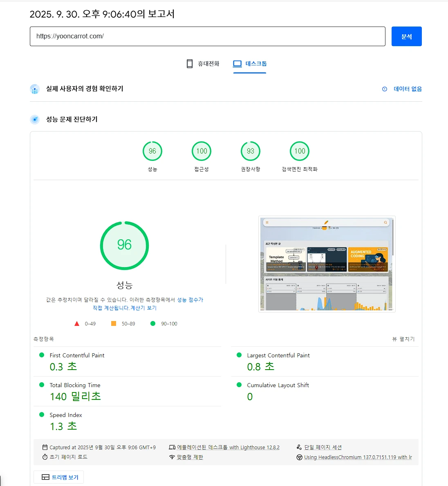Click the page screenshot thumbnail
This screenshot has width=448, height=486.
[x=327, y=264]
